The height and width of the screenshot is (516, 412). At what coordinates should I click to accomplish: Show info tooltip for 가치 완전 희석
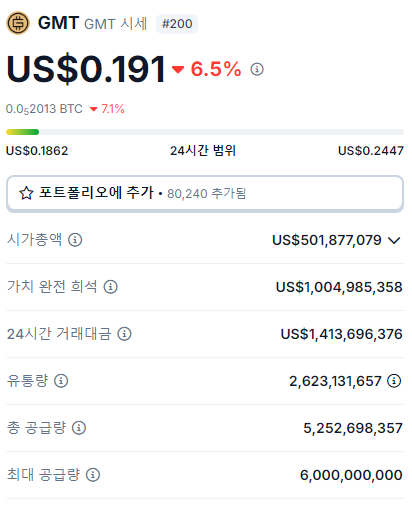pyautogui.click(x=110, y=287)
